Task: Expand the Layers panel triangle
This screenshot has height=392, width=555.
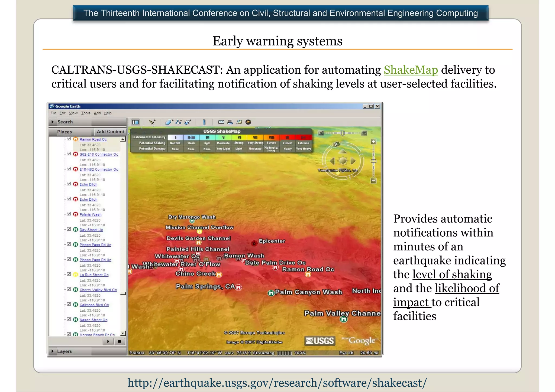Action: click(x=53, y=351)
